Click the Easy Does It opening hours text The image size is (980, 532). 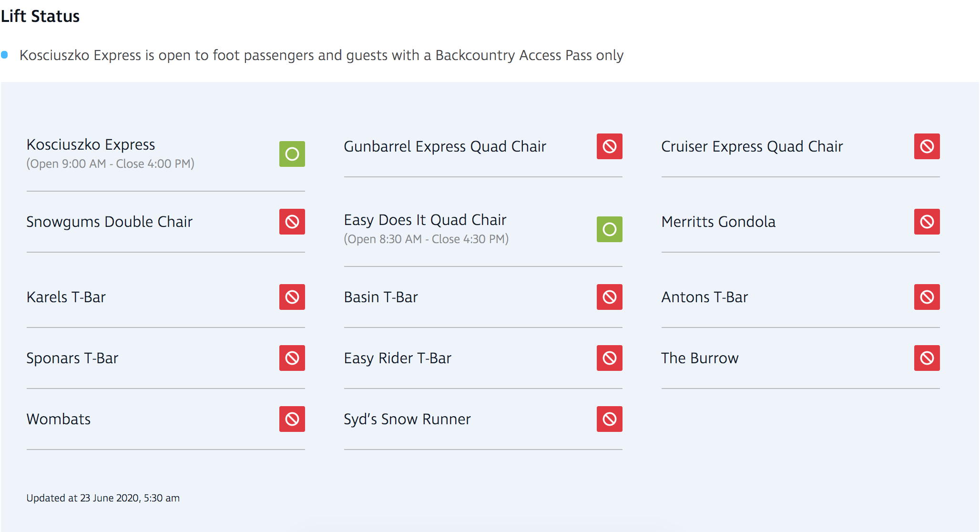(426, 239)
